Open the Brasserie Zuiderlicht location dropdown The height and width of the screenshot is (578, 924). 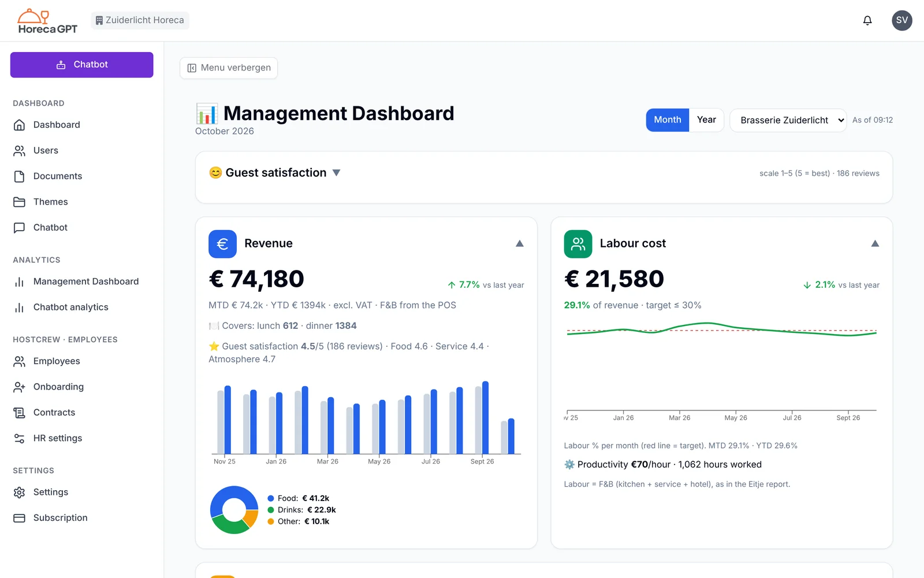[x=788, y=120]
